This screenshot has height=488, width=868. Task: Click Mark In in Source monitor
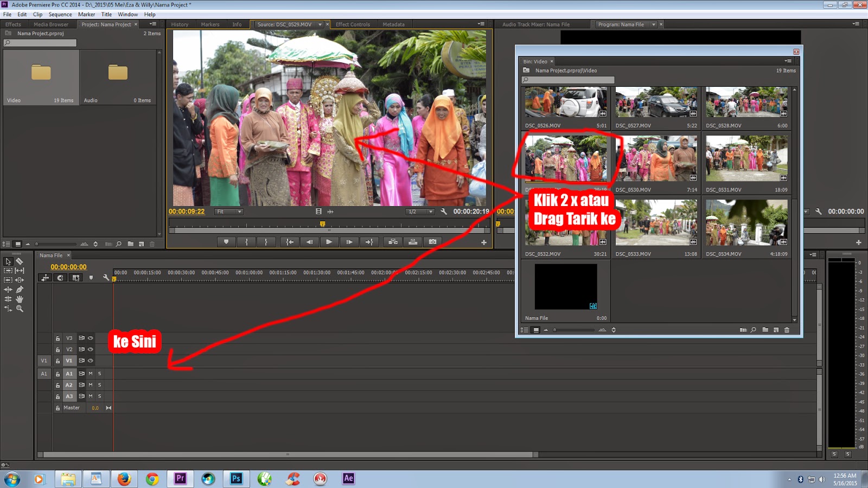pos(246,242)
